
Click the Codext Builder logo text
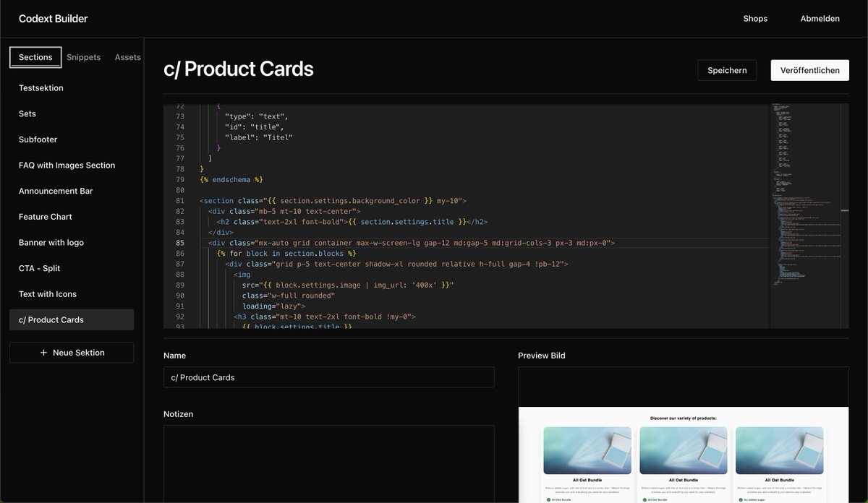pos(54,19)
